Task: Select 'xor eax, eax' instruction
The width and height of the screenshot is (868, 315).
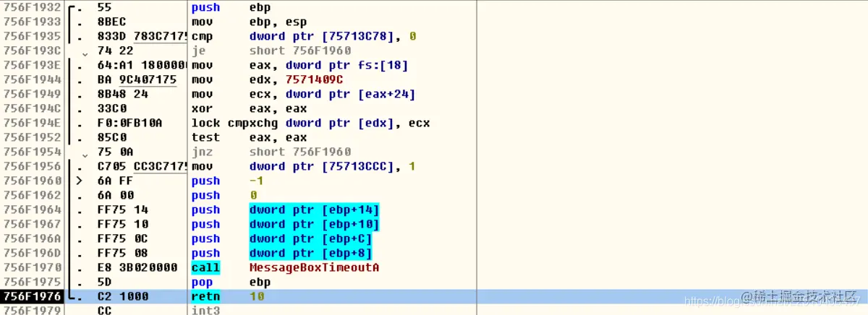Action: [249, 108]
